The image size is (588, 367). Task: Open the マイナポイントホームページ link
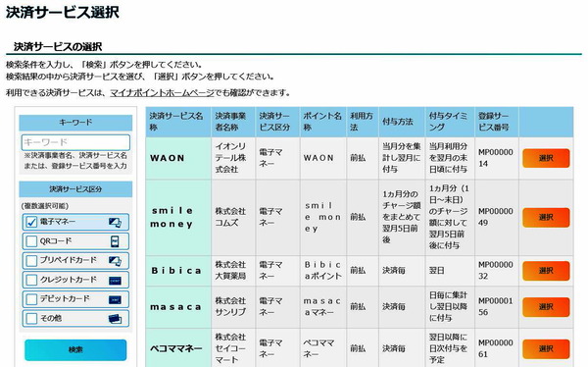point(162,93)
